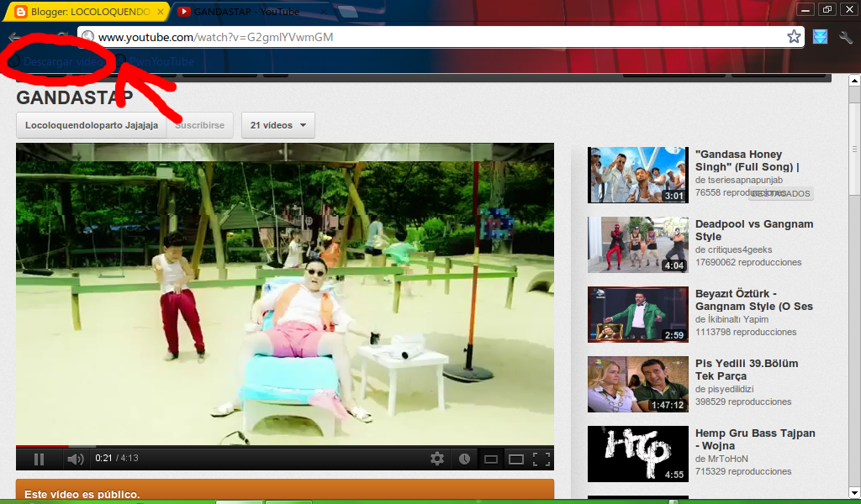Click the DESTACADOS badge
The image size is (861, 504).
[x=780, y=193]
